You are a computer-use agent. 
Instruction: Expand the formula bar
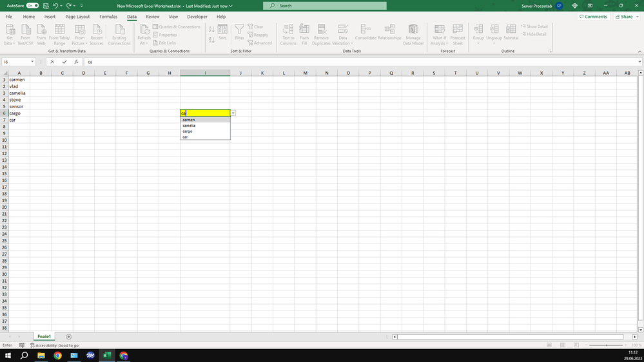639,62
